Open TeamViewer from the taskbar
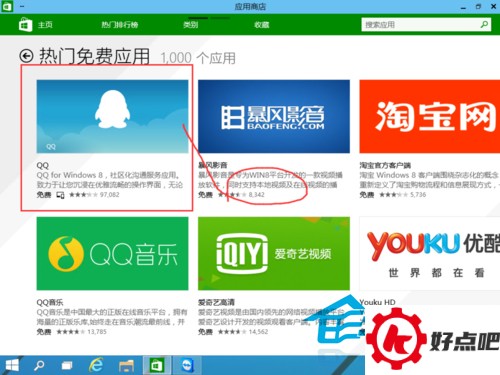The image size is (500, 375). (188, 365)
